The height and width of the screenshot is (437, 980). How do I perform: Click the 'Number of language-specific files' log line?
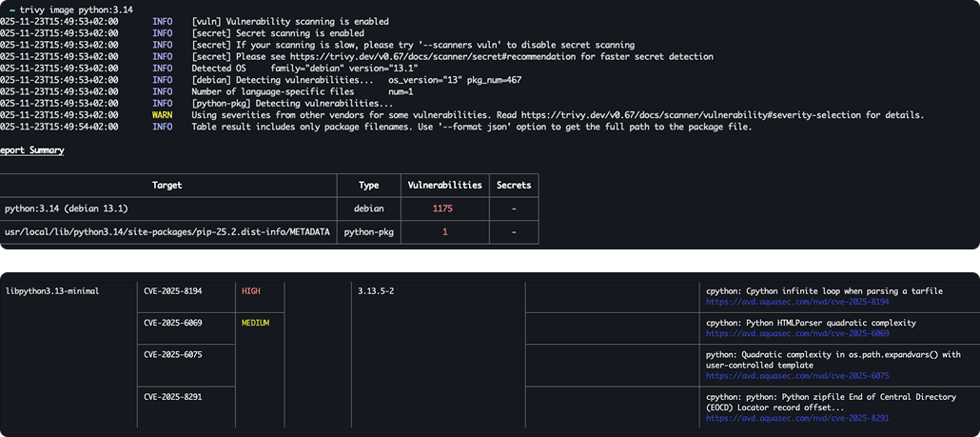pos(302,92)
